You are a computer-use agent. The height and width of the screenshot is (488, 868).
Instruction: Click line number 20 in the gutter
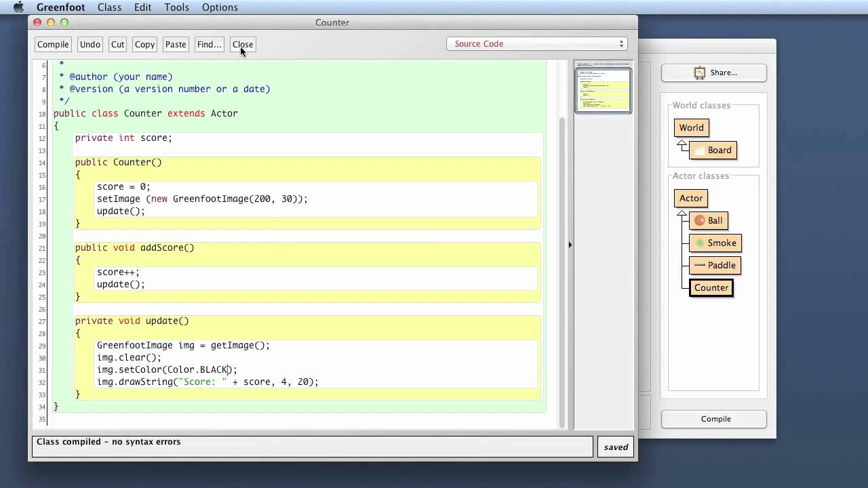click(42, 236)
